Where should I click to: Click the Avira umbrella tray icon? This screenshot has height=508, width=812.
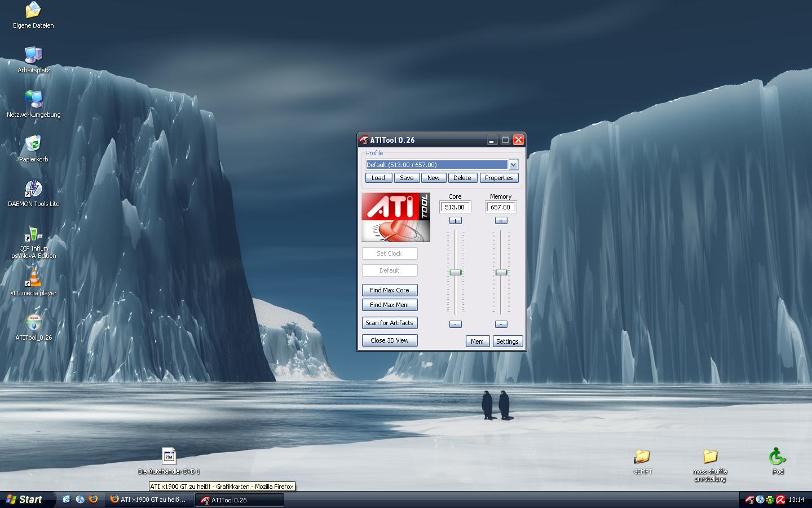click(x=780, y=500)
